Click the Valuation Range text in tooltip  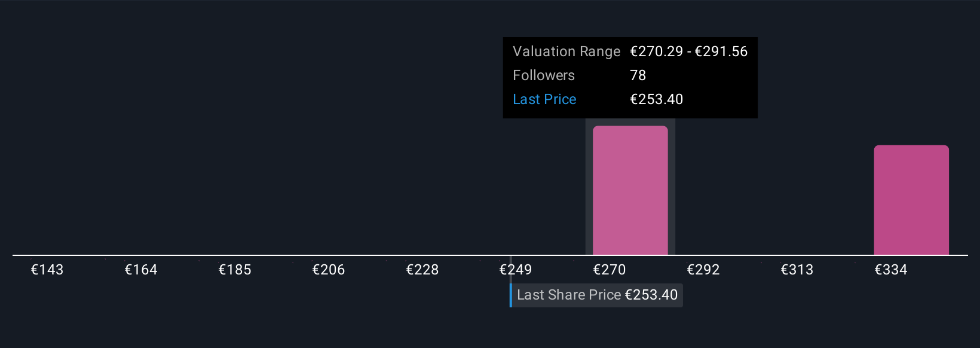point(566,51)
